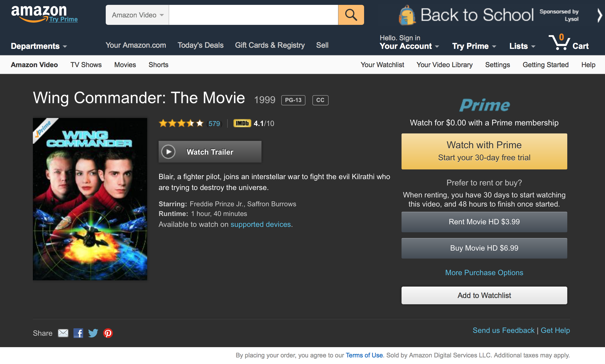Expand the Your Account dropdown
605x364 pixels.
tap(409, 46)
